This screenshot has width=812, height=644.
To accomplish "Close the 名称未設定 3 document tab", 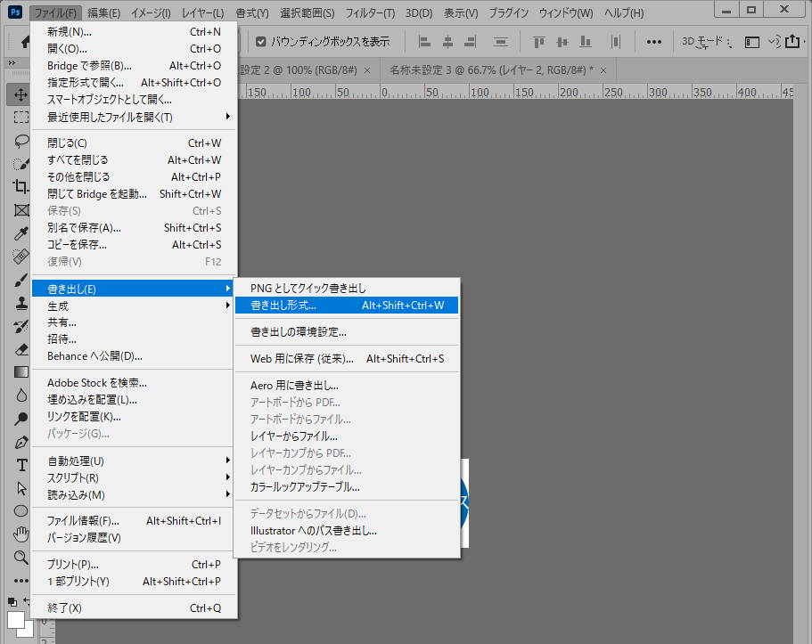I will pos(603,70).
